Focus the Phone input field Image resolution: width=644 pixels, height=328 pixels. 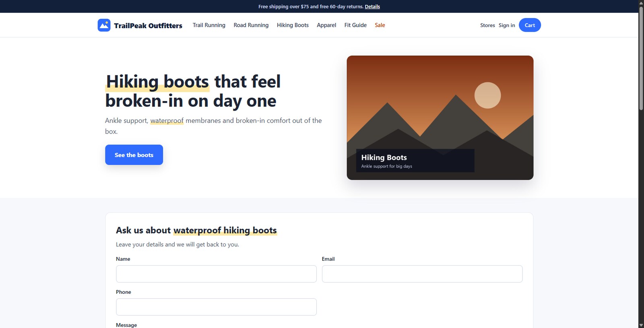pos(216,307)
